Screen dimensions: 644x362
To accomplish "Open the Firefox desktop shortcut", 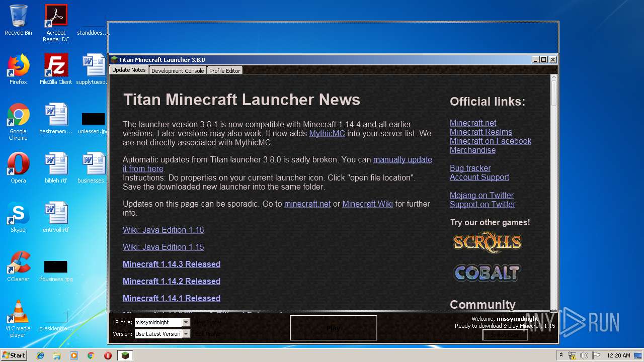I will tap(18, 69).
